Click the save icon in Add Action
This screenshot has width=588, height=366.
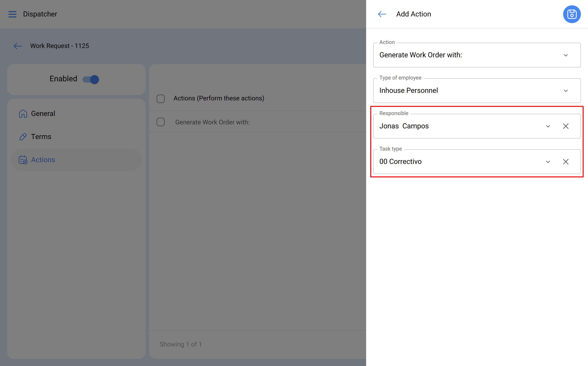pyautogui.click(x=572, y=14)
